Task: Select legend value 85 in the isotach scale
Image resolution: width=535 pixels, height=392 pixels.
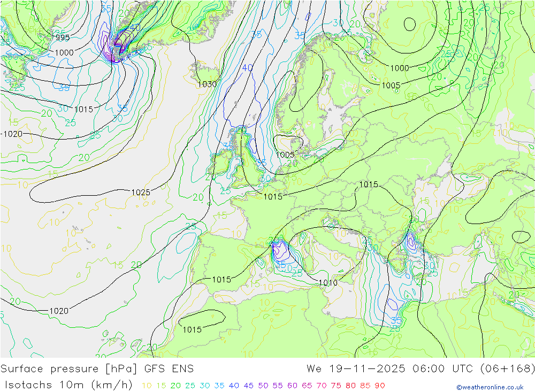Action: tap(365, 386)
